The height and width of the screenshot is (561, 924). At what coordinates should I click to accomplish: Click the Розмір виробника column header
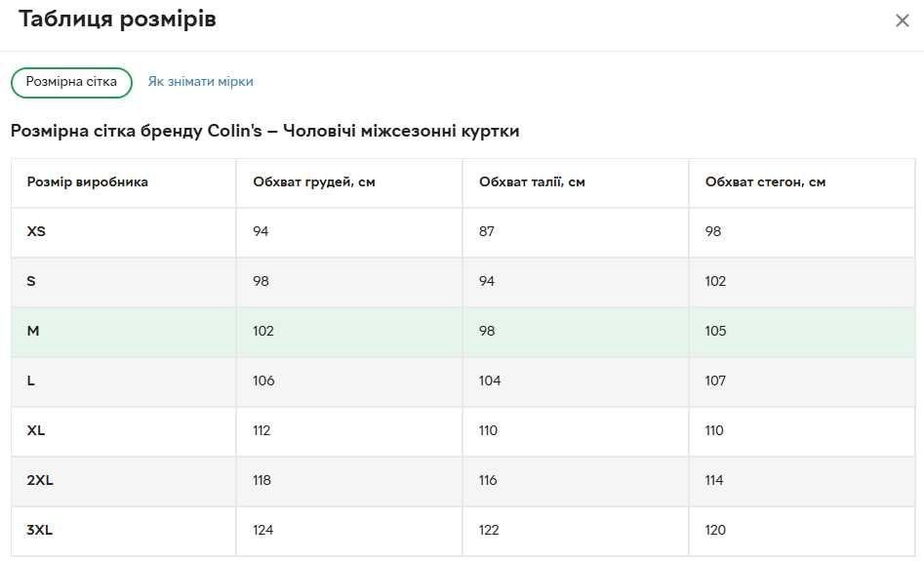tap(88, 182)
